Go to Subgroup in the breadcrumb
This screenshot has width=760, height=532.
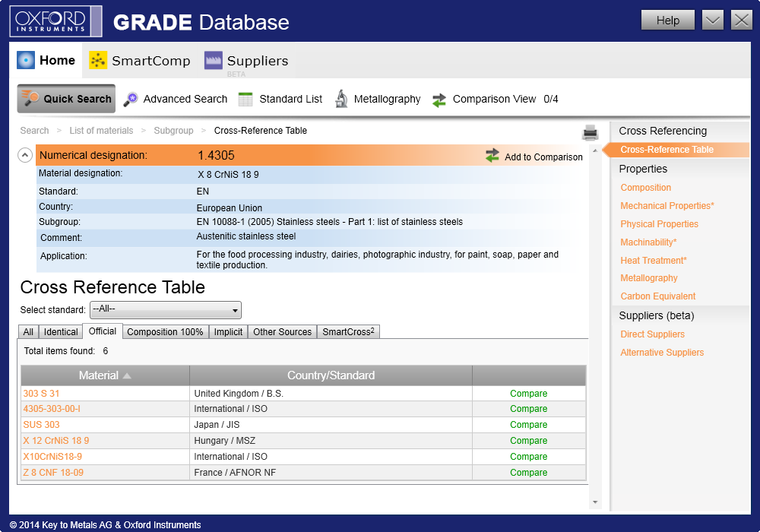click(173, 130)
